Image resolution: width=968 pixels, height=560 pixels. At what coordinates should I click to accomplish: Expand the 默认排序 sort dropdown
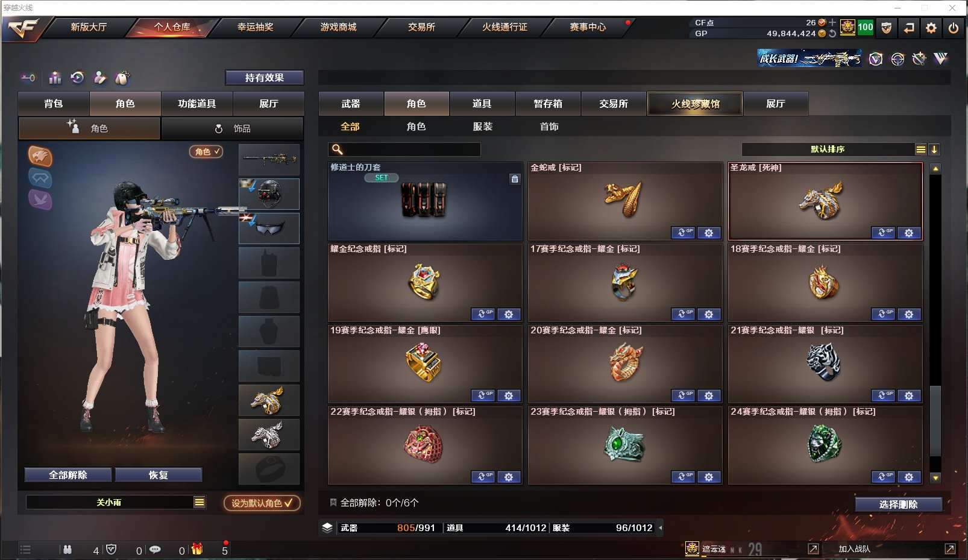point(921,149)
